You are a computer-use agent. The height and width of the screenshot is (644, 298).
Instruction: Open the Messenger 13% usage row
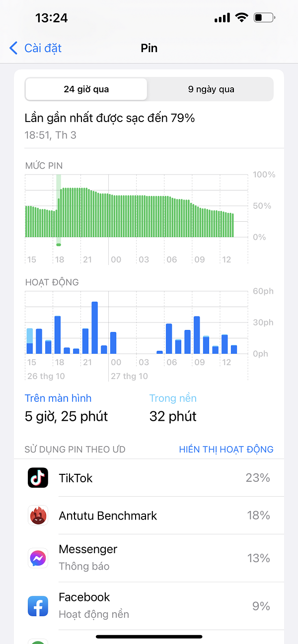[149, 558]
